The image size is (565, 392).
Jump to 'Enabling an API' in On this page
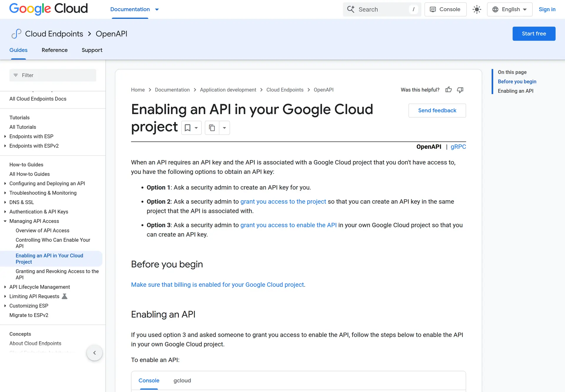(x=516, y=91)
